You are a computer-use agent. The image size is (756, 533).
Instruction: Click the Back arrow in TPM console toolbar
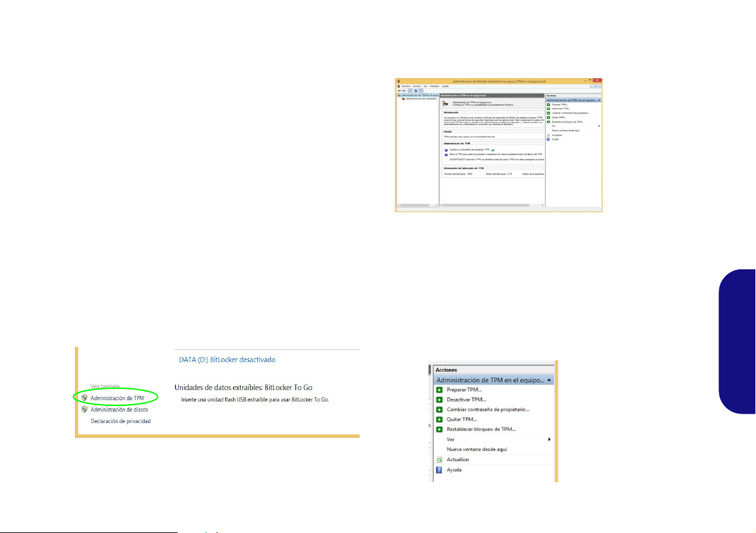click(399, 91)
